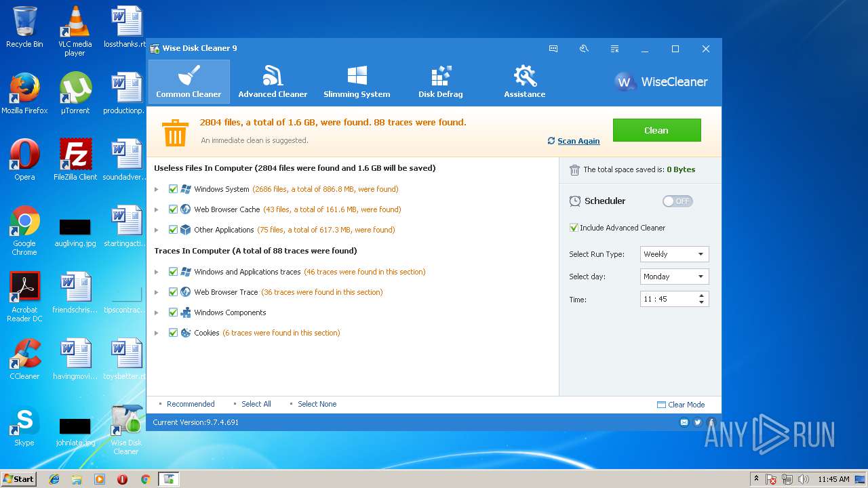The width and height of the screenshot is (868, 488).
Task: Click Select All link
Action: tap(256, 404)
